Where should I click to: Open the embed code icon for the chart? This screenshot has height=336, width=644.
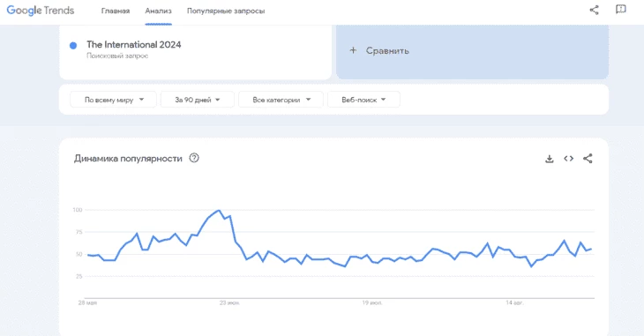[568, 159]
